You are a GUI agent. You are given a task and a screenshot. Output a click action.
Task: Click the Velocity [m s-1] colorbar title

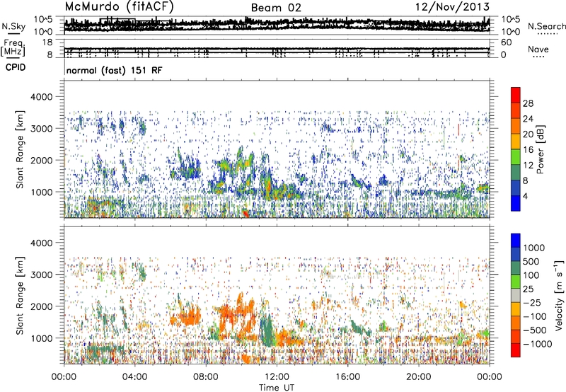pos(559,295)
